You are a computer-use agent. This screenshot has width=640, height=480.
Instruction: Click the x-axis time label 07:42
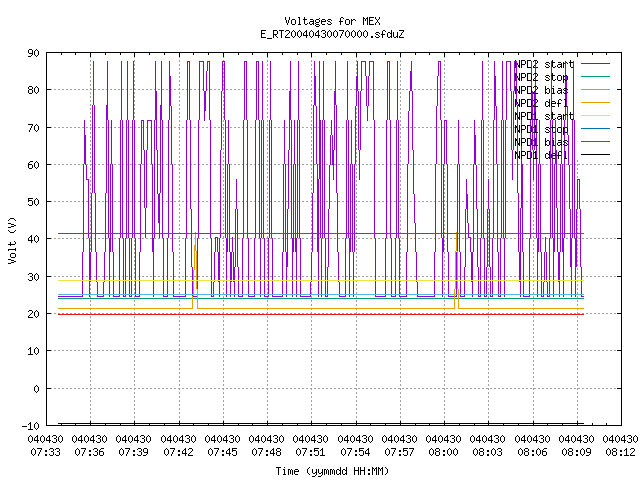coord(178,452)
